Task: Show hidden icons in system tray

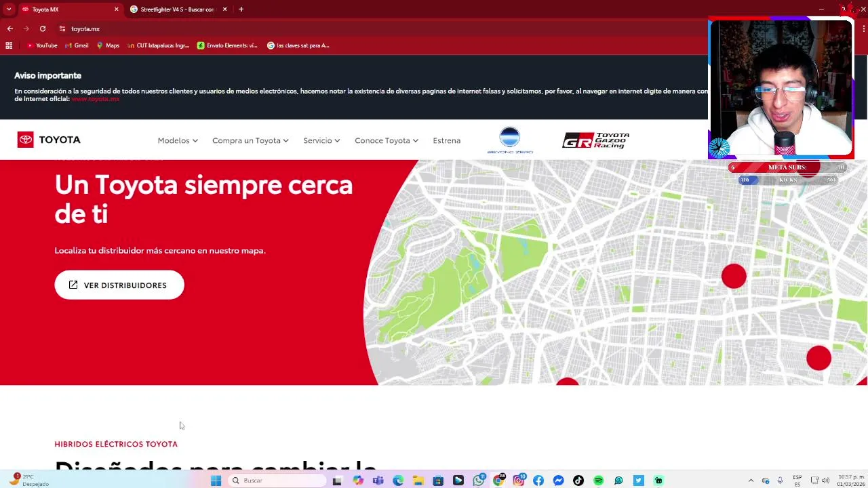Action: pos(751,481)
